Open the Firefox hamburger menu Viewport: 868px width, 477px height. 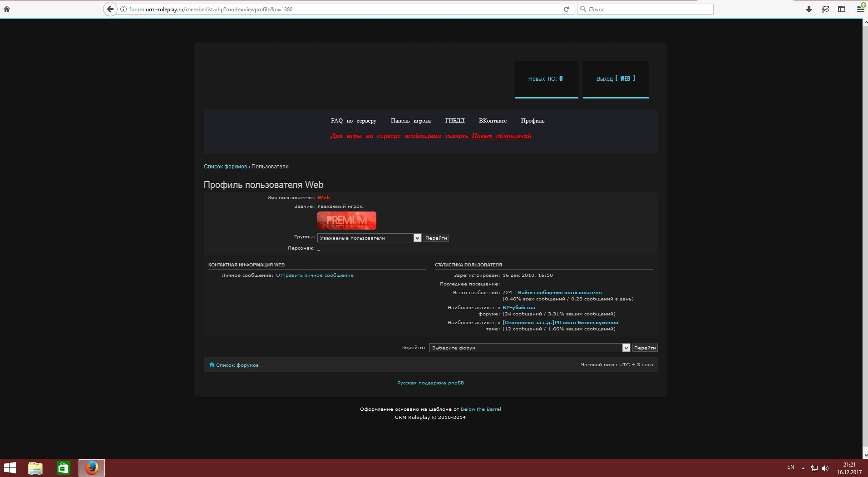point(860,9)
